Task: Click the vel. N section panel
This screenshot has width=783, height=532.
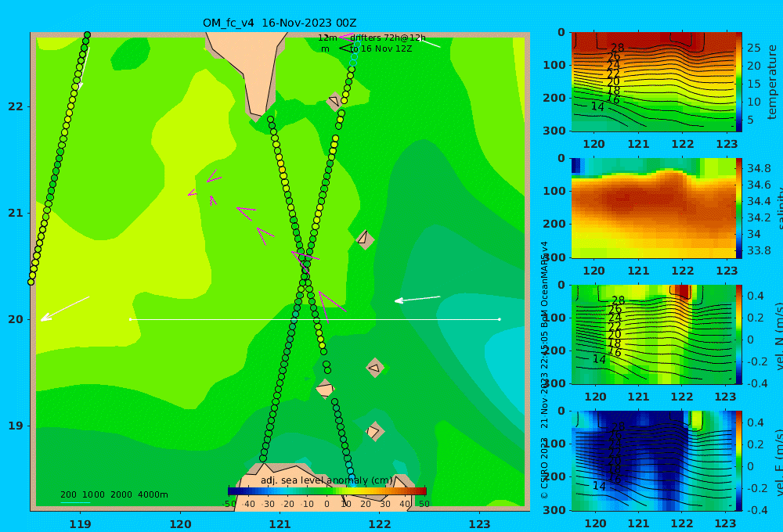Action: [x=653, y=334]
